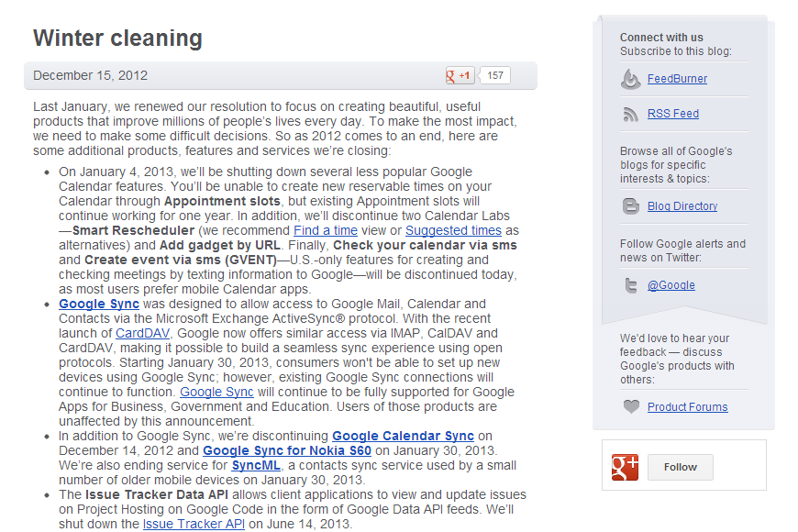
Task: Click the bold text Appointment slots
Action: pos(222,201)
